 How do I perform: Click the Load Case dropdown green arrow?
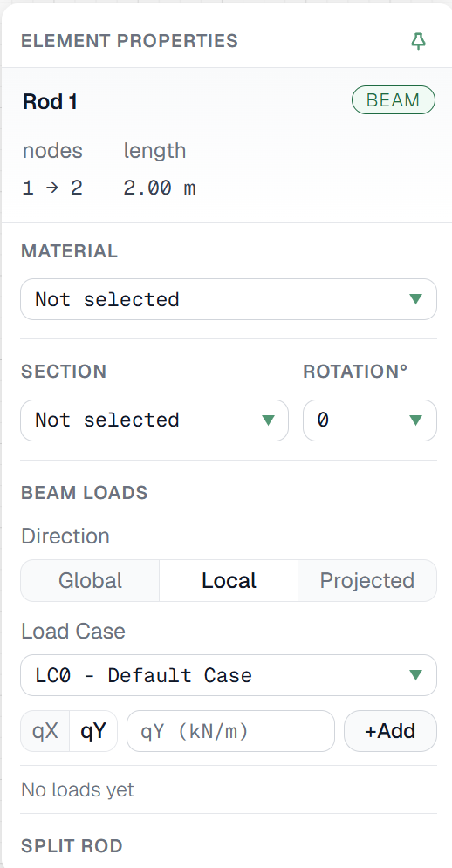(415, 675)
